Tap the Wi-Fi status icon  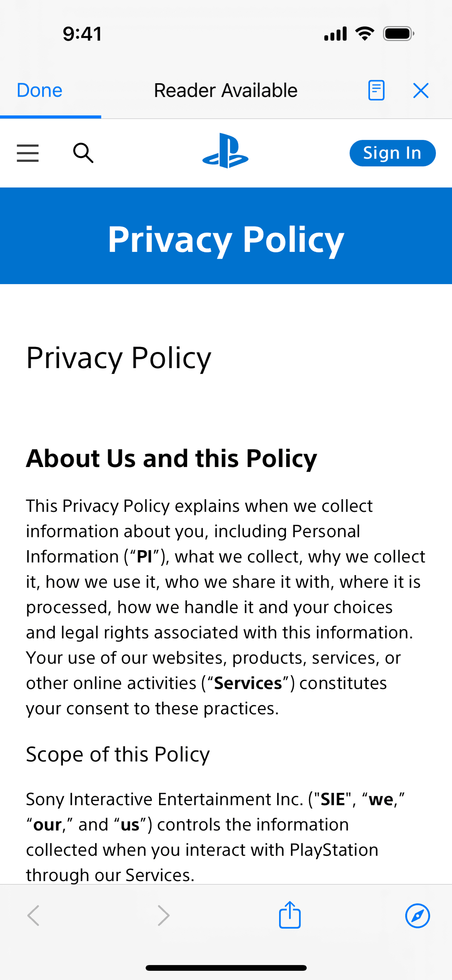tap(364, 34)
